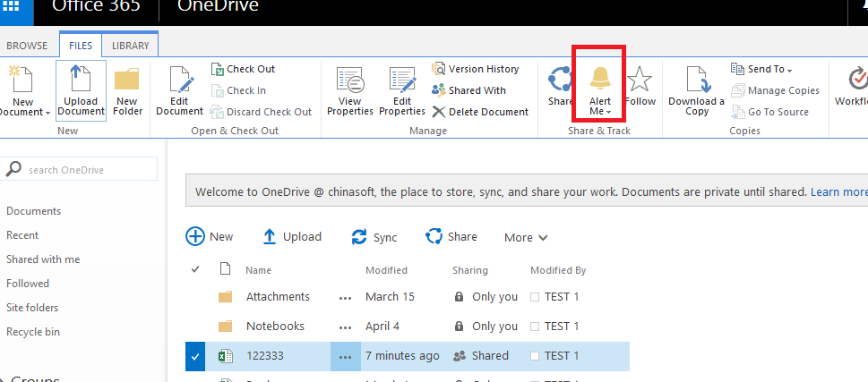
Task: Click the Workflows ribbon icon
Action: tap(858, 79)
